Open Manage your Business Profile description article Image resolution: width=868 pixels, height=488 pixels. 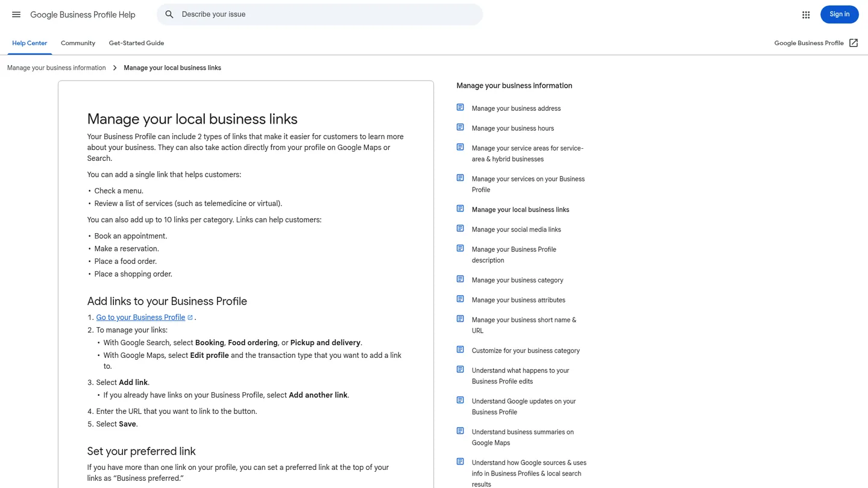pos(514,255)
